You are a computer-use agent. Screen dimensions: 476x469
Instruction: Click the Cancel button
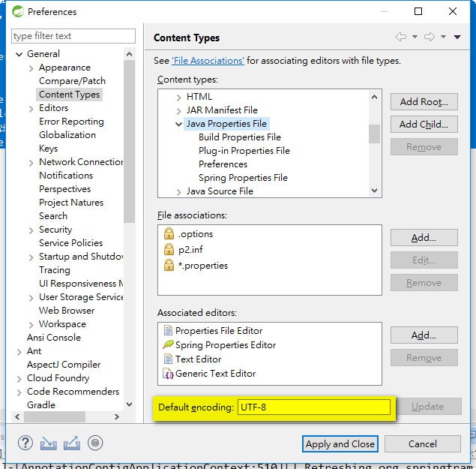(423, 444)
